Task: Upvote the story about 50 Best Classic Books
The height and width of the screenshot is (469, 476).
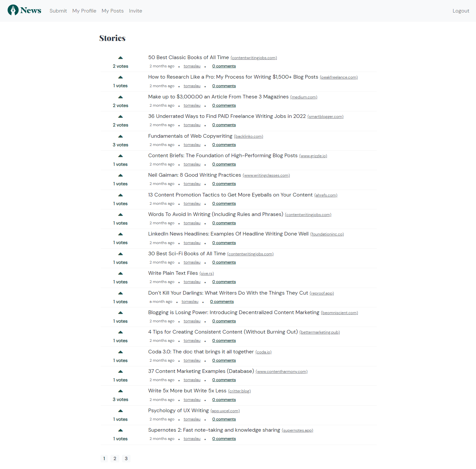Action: coord(120,57)
